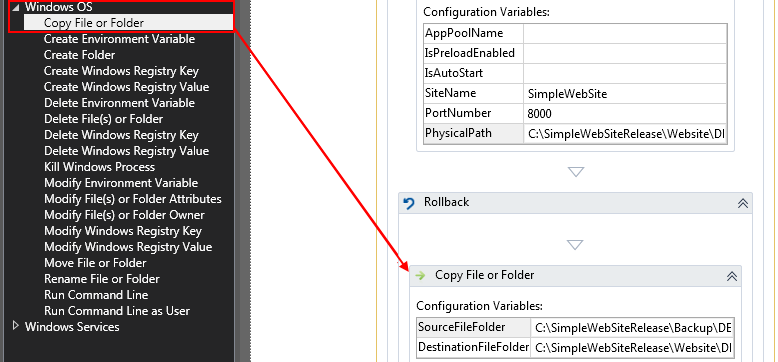778x362 pixels.
Task: Click the empty AppPoolName value field
Action: point(625,34)
